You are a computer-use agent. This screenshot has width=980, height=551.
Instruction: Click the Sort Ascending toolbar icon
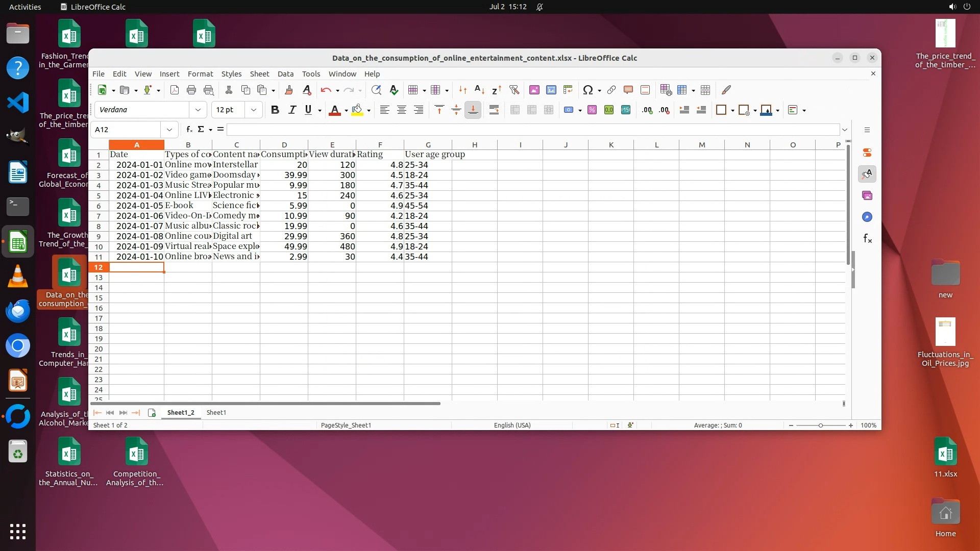[479, 90]
